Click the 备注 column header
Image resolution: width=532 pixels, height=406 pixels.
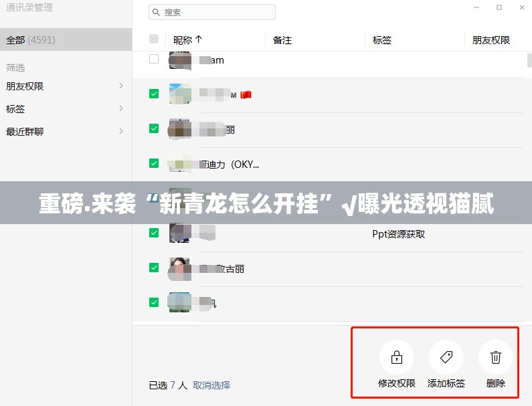(x=282, y=40)
